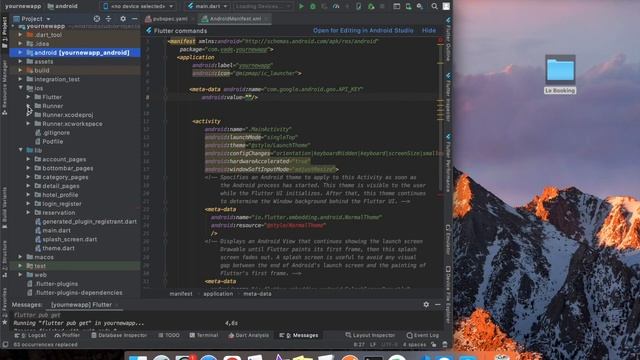Select .flutter-plugins-dependencies file
The height and width of the screenshot is (360, 640).
(79, 293)
